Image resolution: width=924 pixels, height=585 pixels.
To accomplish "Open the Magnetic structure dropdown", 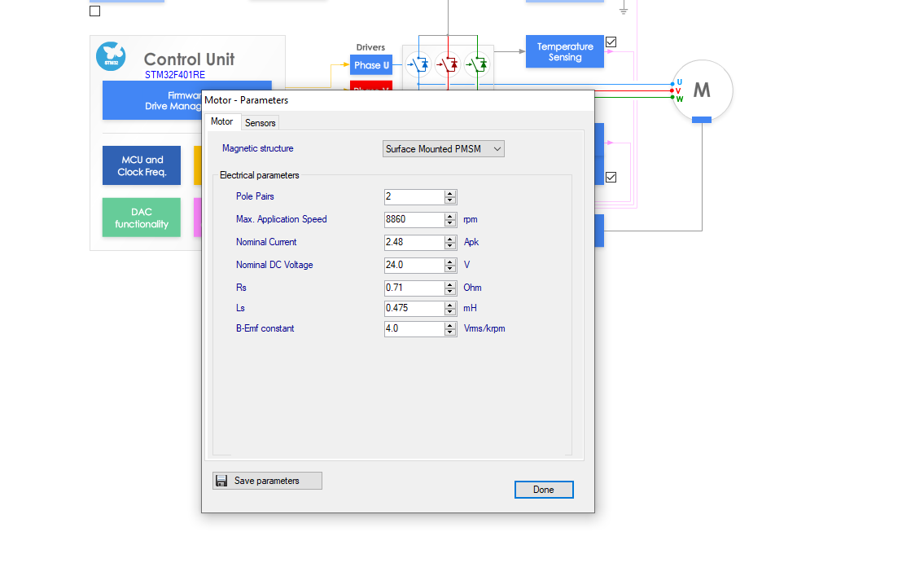I will pos(444,149).
